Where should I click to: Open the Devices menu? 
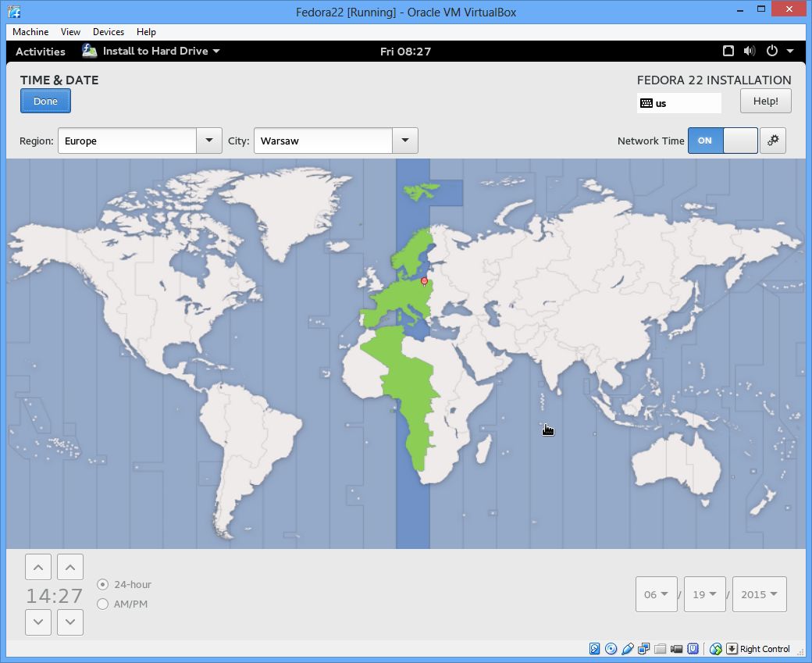pyautogui.click(x=109, y=31)
